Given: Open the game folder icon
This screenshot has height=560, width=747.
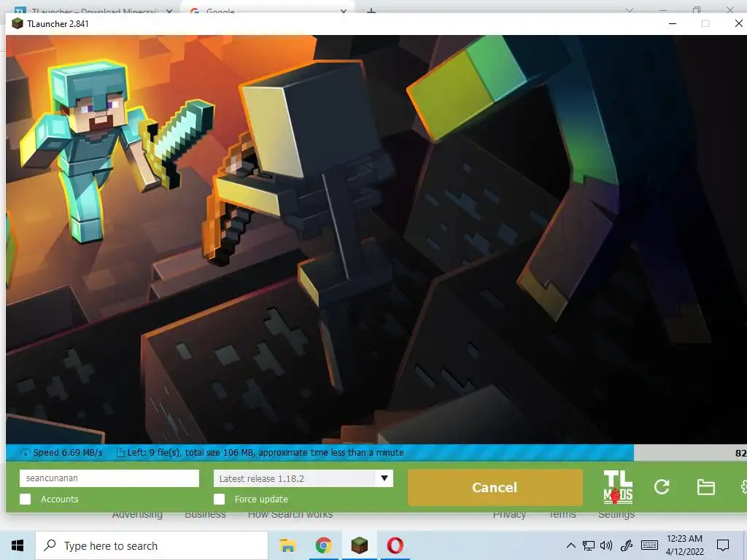Looking at the screenshot, I should coord(705,487).
